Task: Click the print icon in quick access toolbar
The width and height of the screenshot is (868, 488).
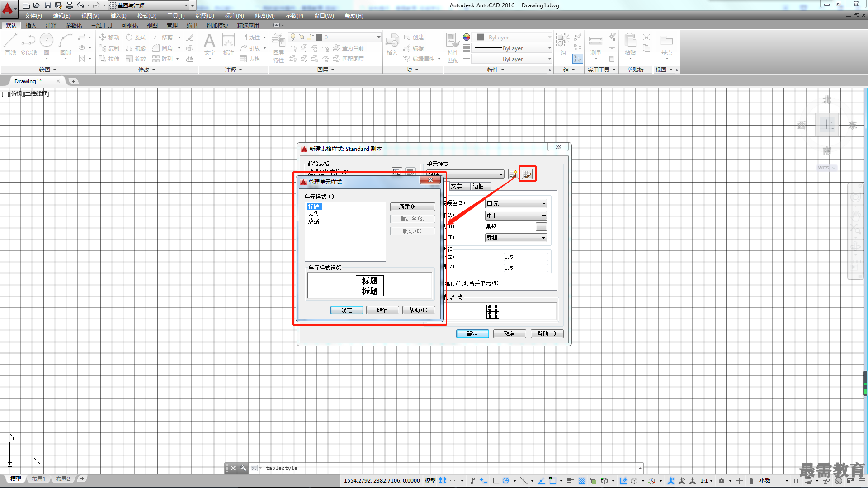Action: pos(69,5)
